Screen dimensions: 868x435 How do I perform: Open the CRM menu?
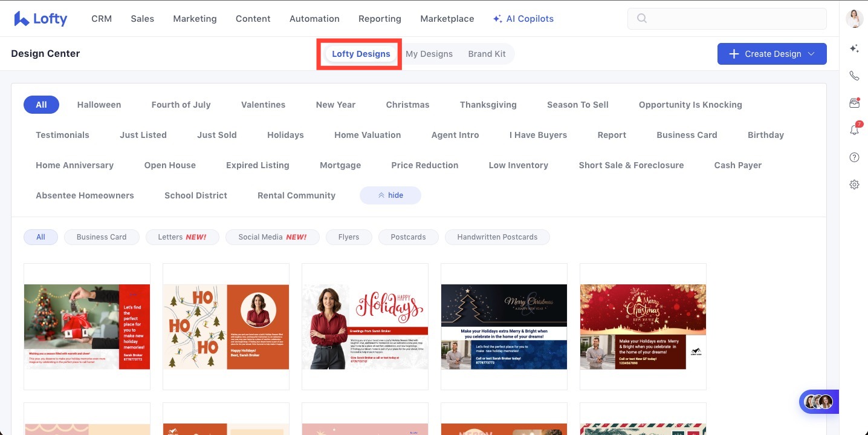(102, 19)
